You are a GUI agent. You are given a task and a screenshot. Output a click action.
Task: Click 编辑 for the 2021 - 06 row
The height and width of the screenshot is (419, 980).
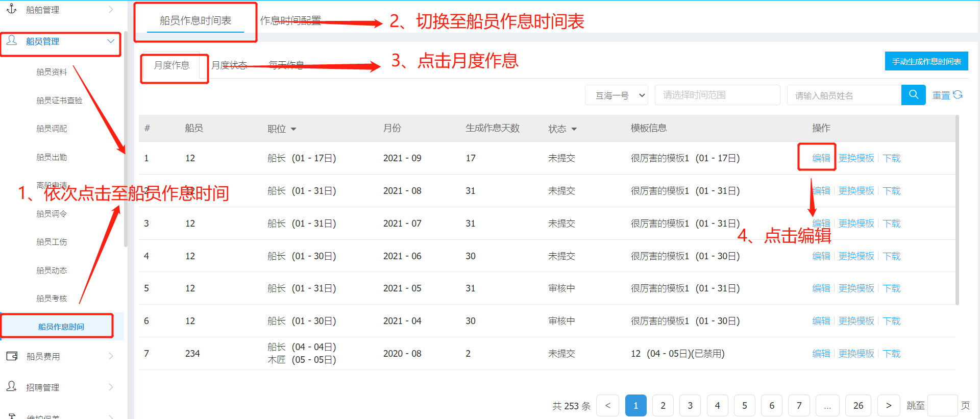click(821, 256)
